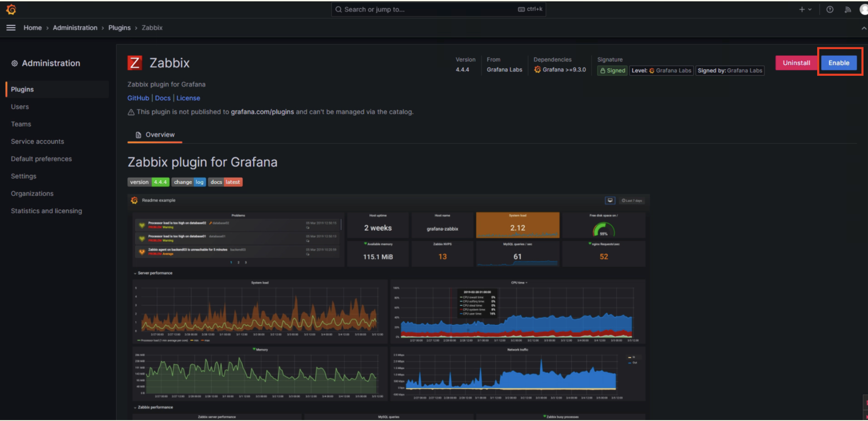
Task: Click the warning triangle icon
Action: (131, 112)
